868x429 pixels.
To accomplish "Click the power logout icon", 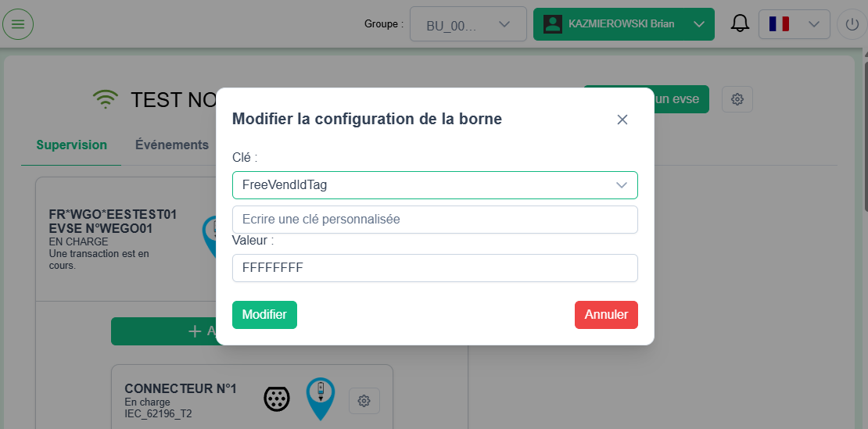I will (x=852, y=24).
